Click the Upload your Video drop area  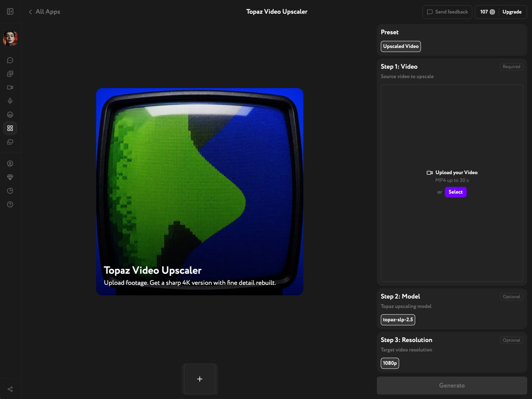(452, 183)
